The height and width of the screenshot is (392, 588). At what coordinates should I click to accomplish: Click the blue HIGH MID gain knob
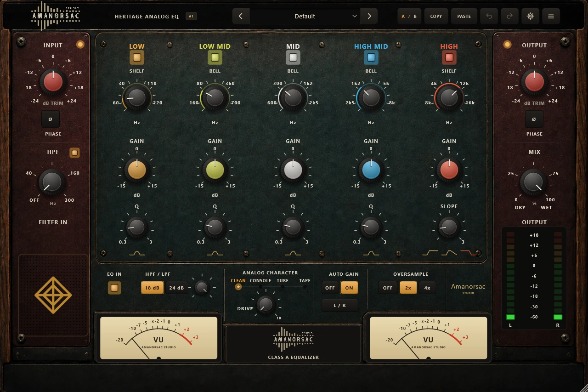pos(371,170)
